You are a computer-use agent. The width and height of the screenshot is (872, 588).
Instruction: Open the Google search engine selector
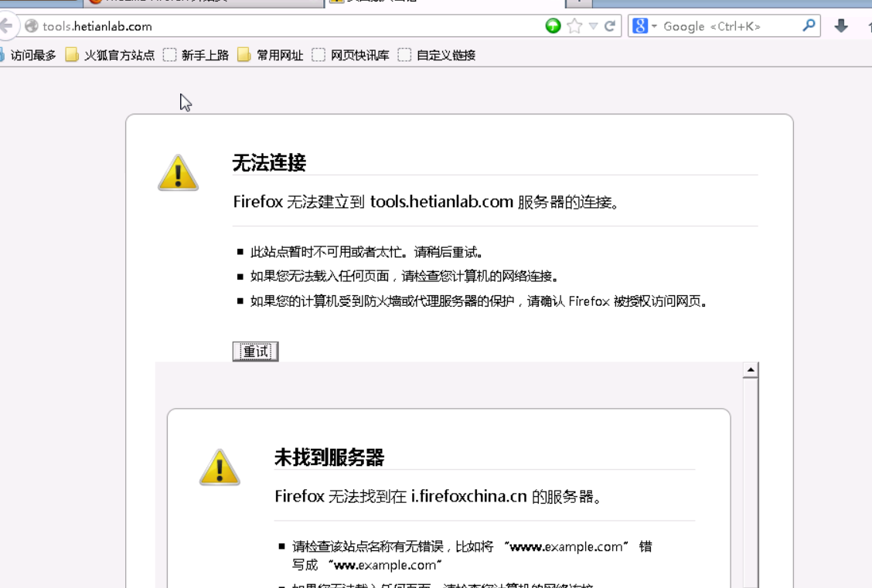coord(645,26)
